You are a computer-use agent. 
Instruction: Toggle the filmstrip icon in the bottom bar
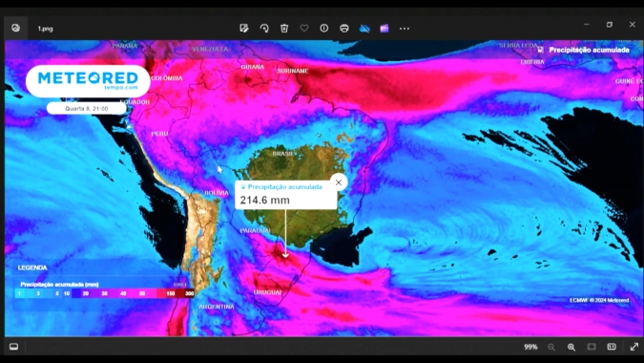tap(13, 347)
